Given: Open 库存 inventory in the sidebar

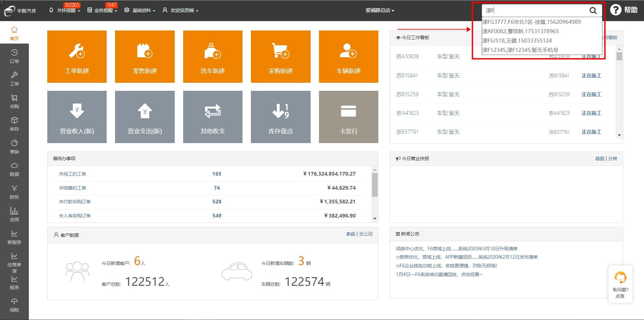Looking at the screenshot, I should (x=14, y=124).
